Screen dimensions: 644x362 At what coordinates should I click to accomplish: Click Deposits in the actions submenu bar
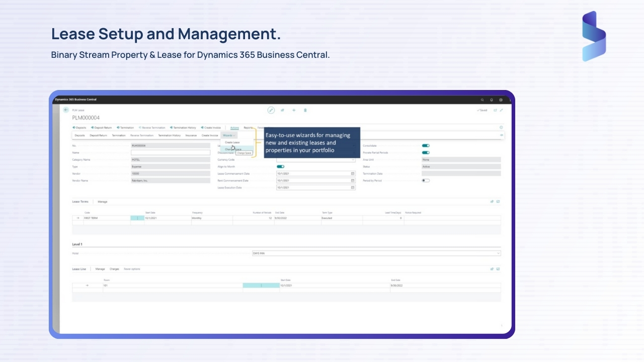coord(80,135)
